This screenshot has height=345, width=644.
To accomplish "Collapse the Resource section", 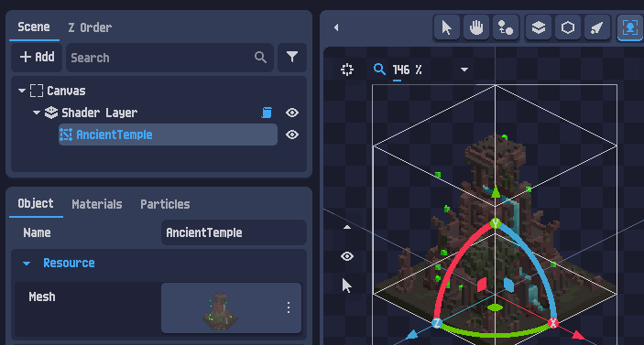I will click(x=27, y=263).
